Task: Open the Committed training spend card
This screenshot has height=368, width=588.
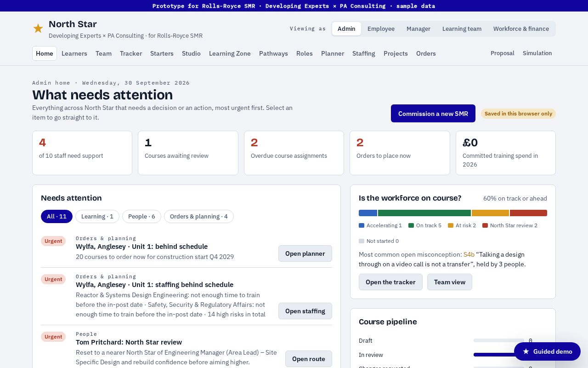Action: point(506,153)
